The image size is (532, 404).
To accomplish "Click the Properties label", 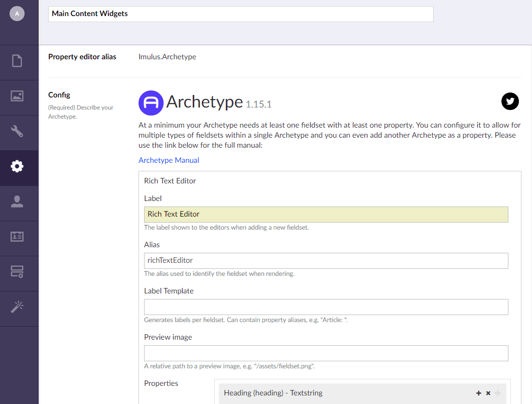I will coord(161,383).
